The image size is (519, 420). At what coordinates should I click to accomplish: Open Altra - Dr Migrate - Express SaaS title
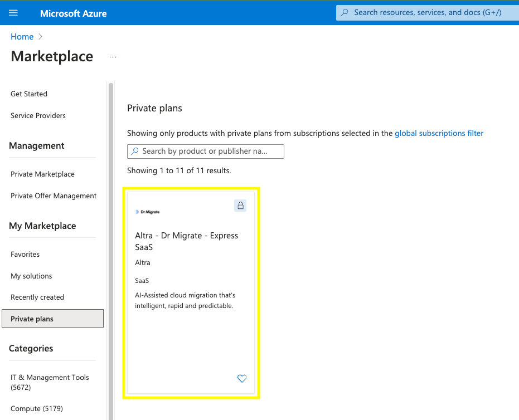(x=186, y=241)
